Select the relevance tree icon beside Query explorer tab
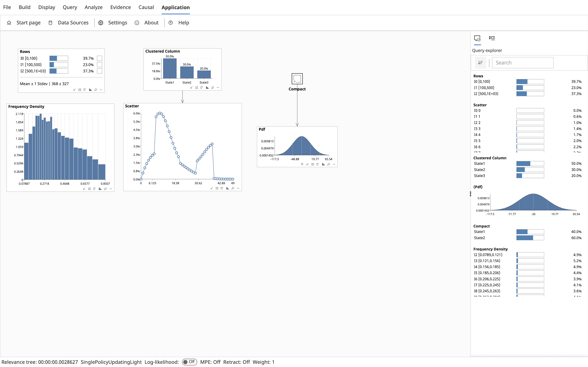Image resolution: width=588 pixels, height=367 pixels. point(492,38)
